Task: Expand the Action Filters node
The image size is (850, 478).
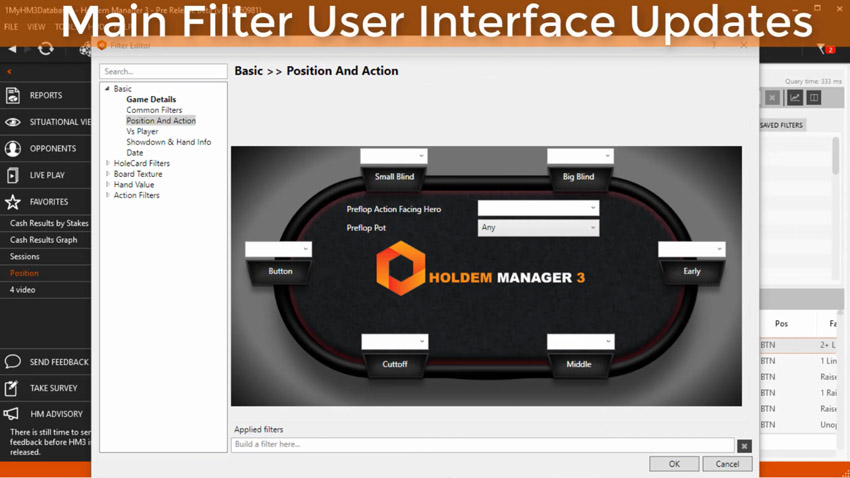Action: (x=108, y=195)
